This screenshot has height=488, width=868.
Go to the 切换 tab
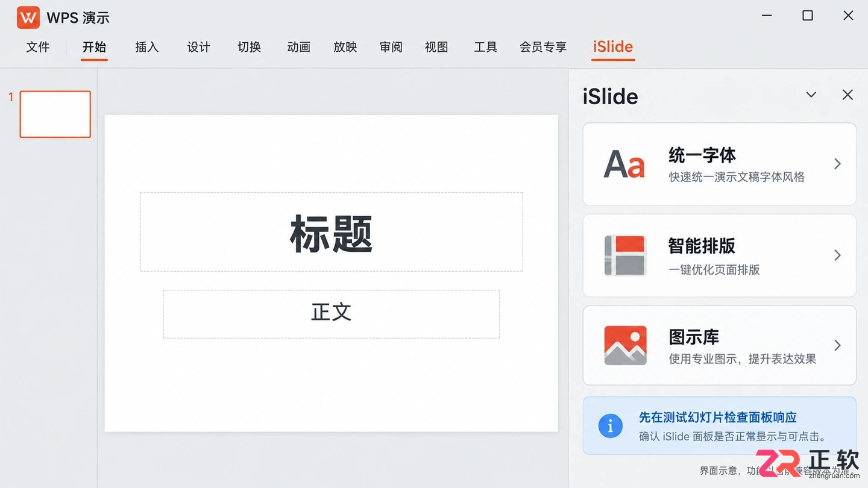(x=249, y=47)
